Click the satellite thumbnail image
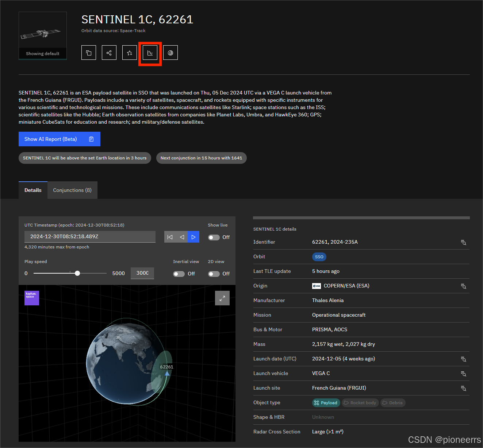 [43, 35]
